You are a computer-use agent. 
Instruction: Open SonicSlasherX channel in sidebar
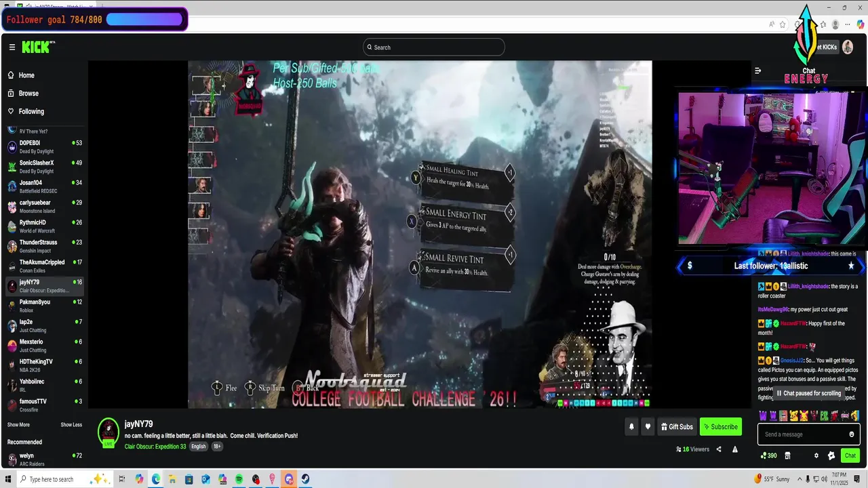(43, 167)
